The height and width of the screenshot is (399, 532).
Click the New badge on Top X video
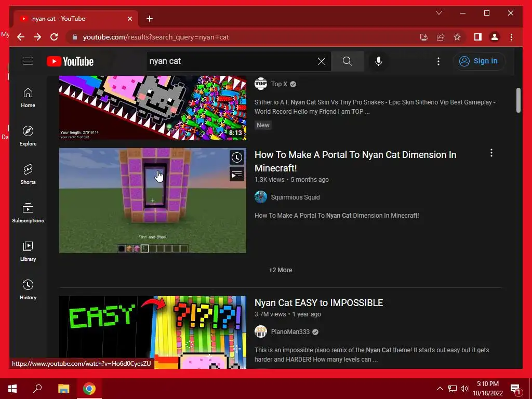tap(263, 125)
